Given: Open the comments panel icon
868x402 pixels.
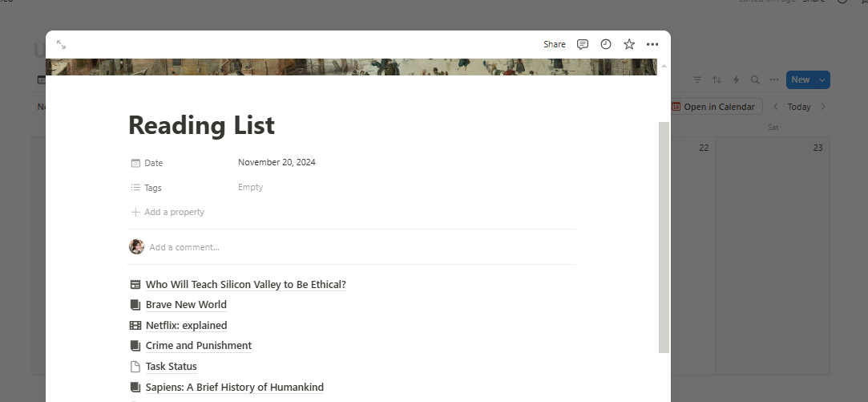Looking at the screenshot, I should coord(583,44).
